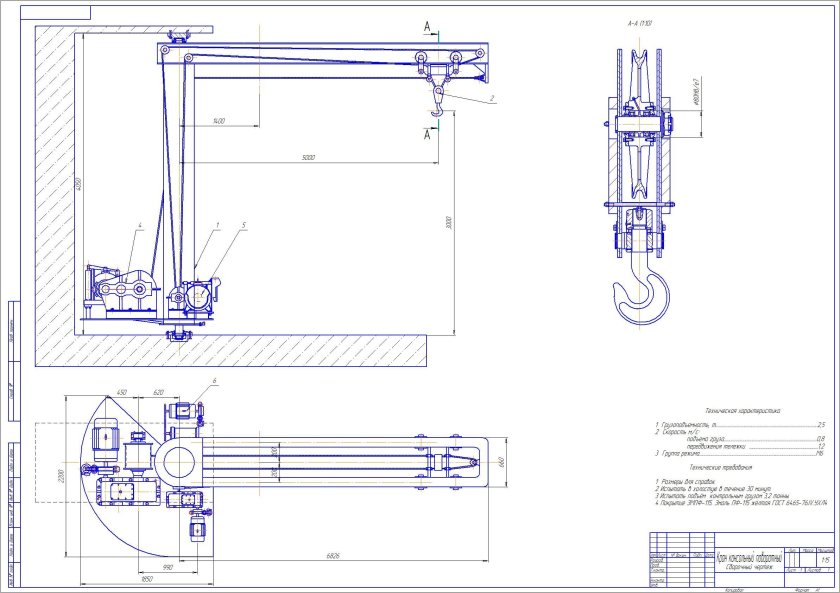This screenshot has width=840, height=593.
Task: Click position callout number 4
Action: pos(141,225)
